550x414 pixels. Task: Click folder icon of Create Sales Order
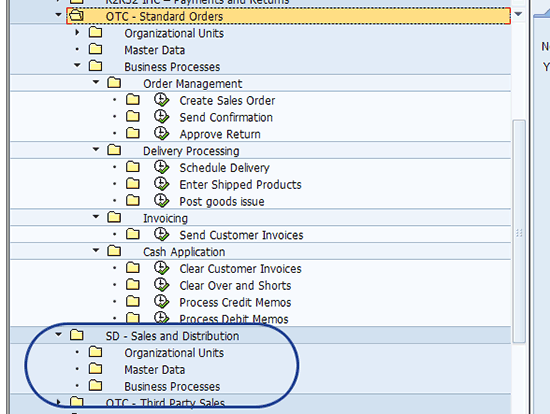133,100
